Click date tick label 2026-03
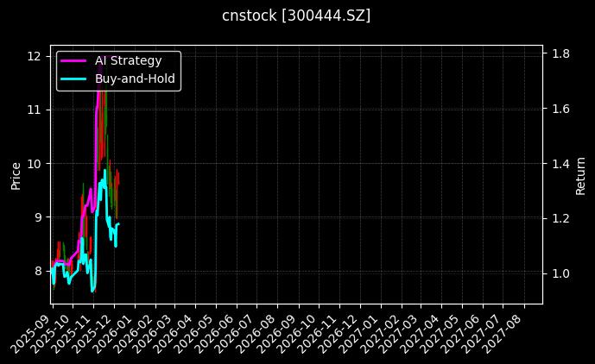595x364 pixels. point(153,334)
